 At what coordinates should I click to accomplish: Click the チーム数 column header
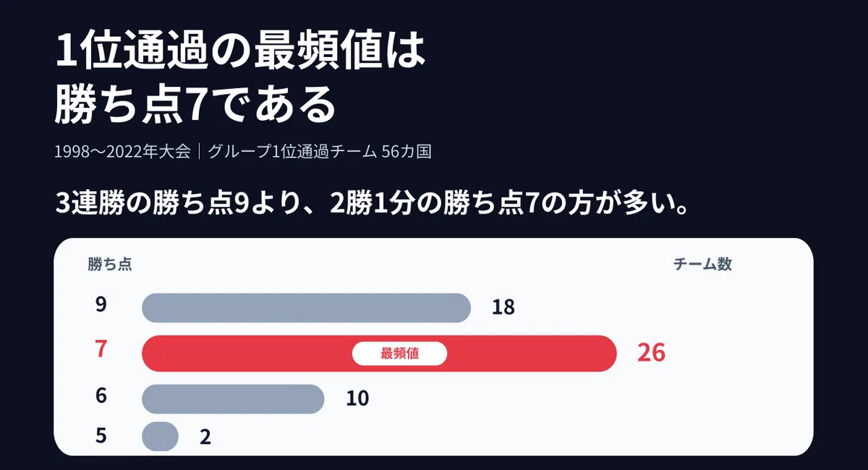click(x=702, y=265)
